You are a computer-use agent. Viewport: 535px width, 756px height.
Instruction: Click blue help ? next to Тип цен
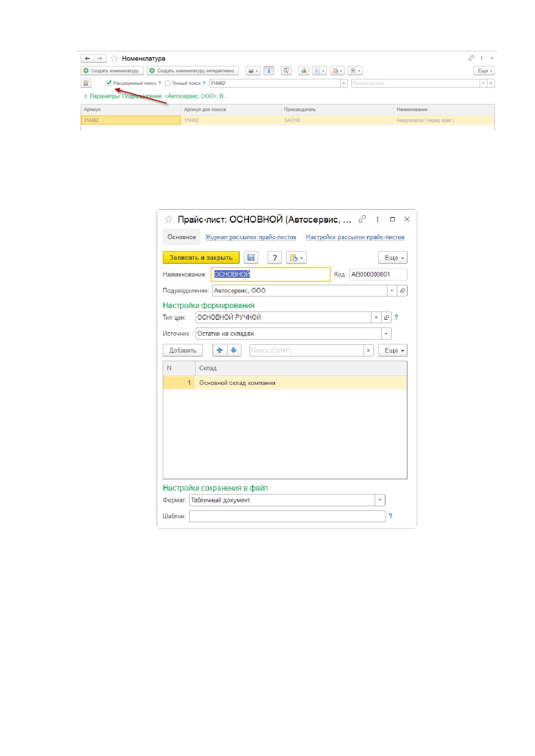click(x=396, y=317)
